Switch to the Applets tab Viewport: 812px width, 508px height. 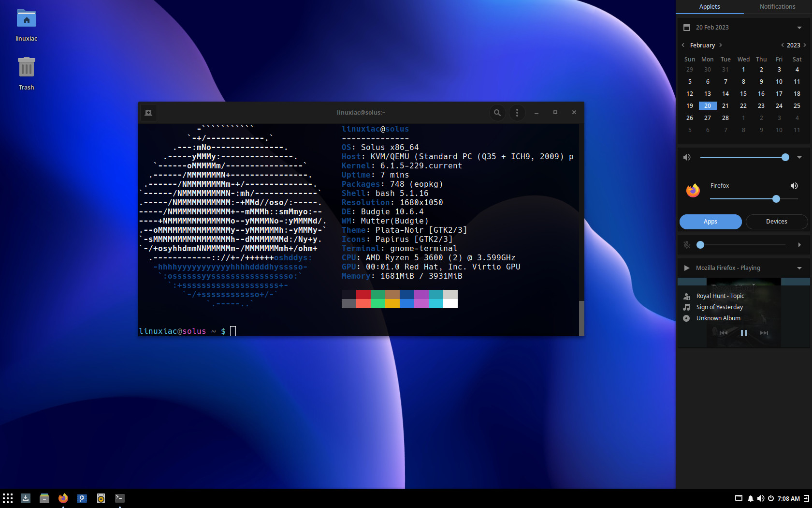[x=710, y=7]
